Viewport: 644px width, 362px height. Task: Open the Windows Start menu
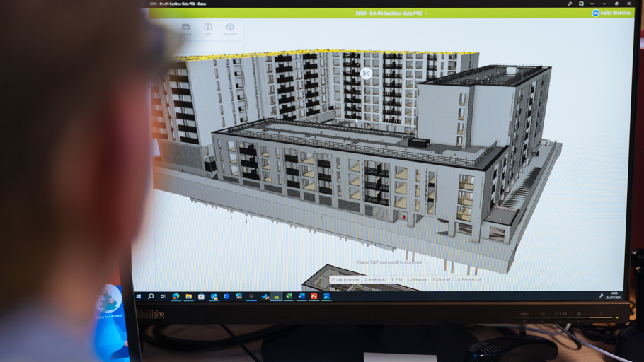tap(139, 297)
